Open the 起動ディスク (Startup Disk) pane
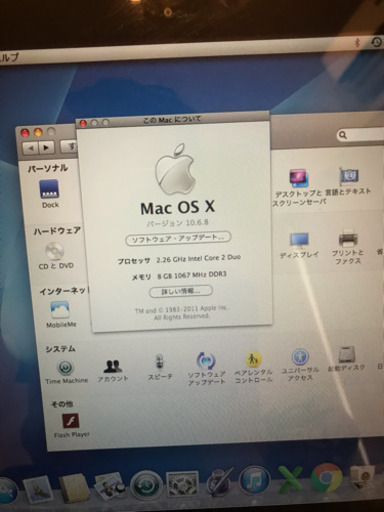The width and height of the screenshot is (384, 512). point(346,359)
